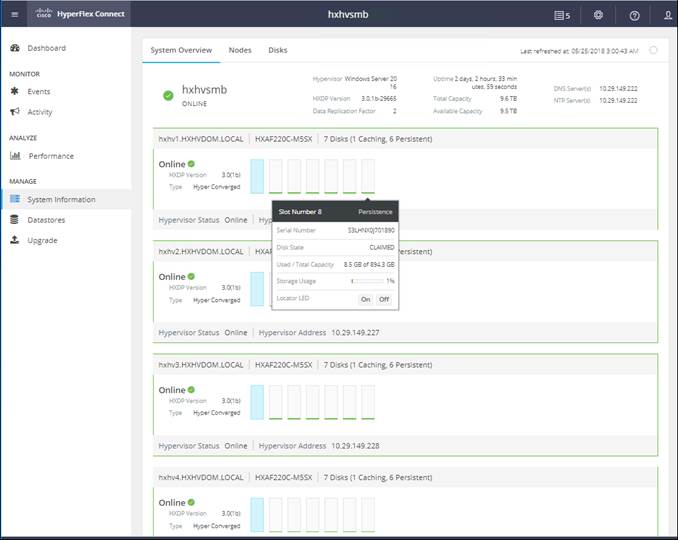Click the cluster online green checkmark
The width and height of the screenshot is (678, 540).
(168, 96)
